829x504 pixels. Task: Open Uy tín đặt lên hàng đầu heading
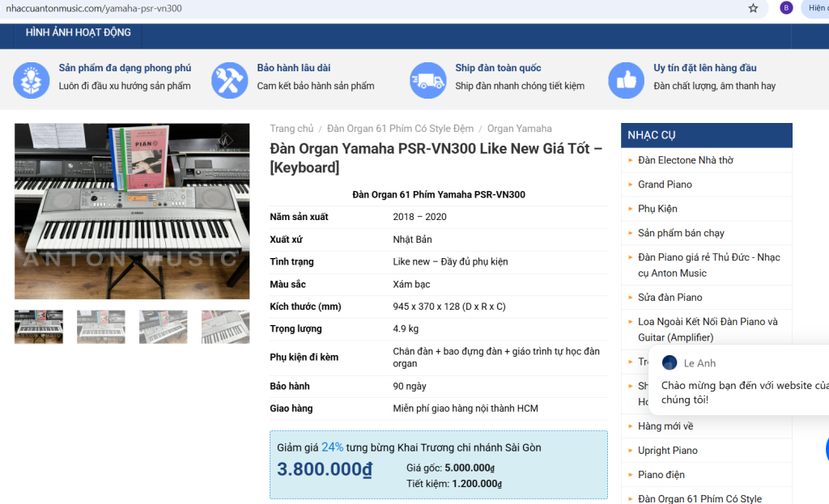[x=705, y=68]
